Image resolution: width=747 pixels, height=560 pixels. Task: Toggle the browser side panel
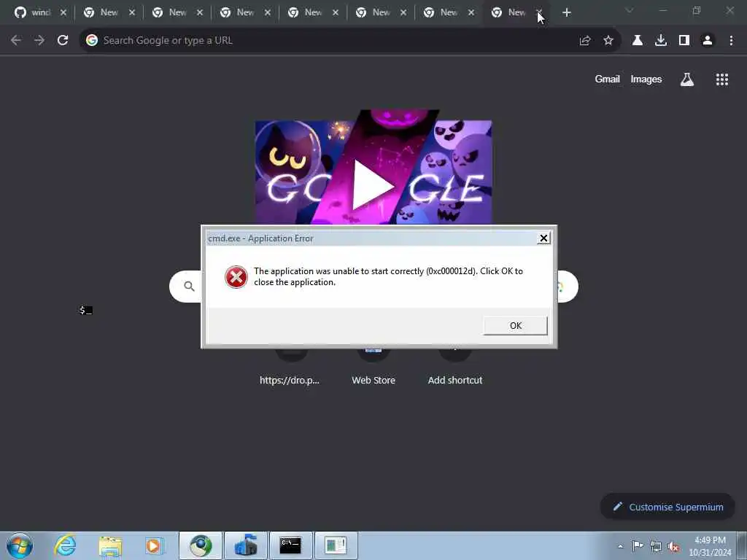[x=684, y=41]
